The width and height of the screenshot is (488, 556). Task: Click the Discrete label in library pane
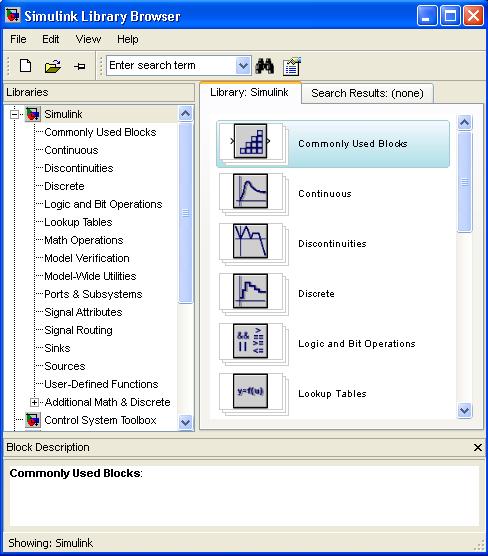click(x=316, y=294)
